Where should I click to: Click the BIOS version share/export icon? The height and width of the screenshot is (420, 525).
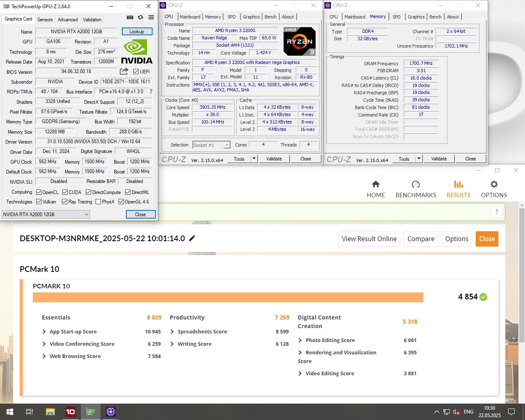124,71
